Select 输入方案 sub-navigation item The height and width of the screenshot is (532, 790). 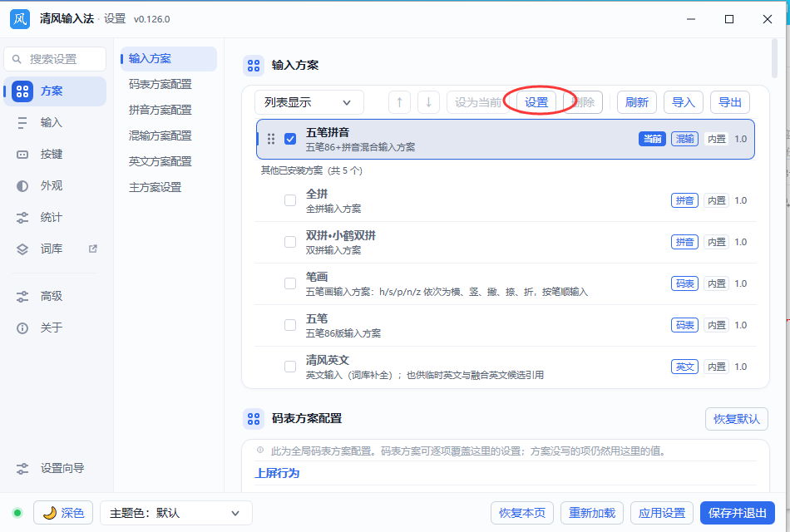coord(169,59)
